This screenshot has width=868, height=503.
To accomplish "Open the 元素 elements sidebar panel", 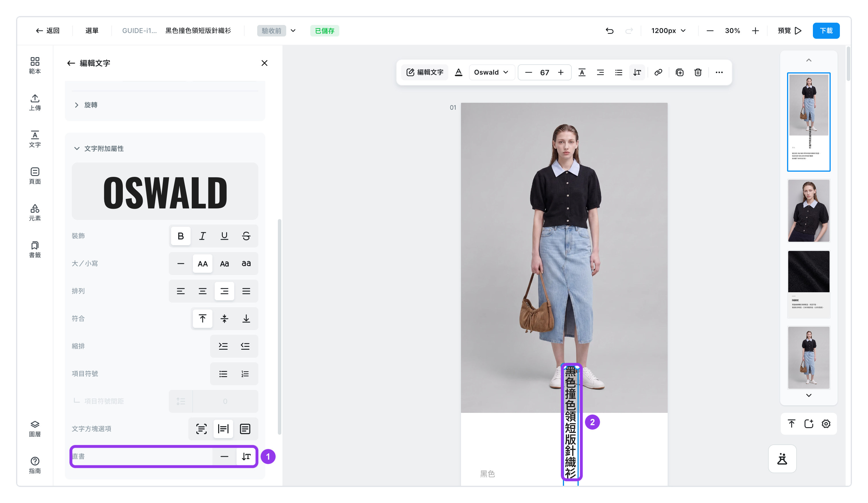I will [x=35, y=212].
